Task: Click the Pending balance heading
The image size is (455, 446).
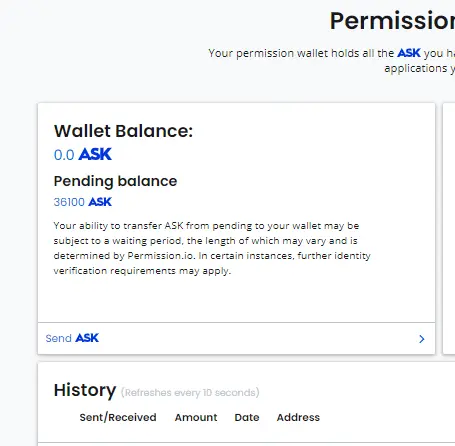Action: 115,181
